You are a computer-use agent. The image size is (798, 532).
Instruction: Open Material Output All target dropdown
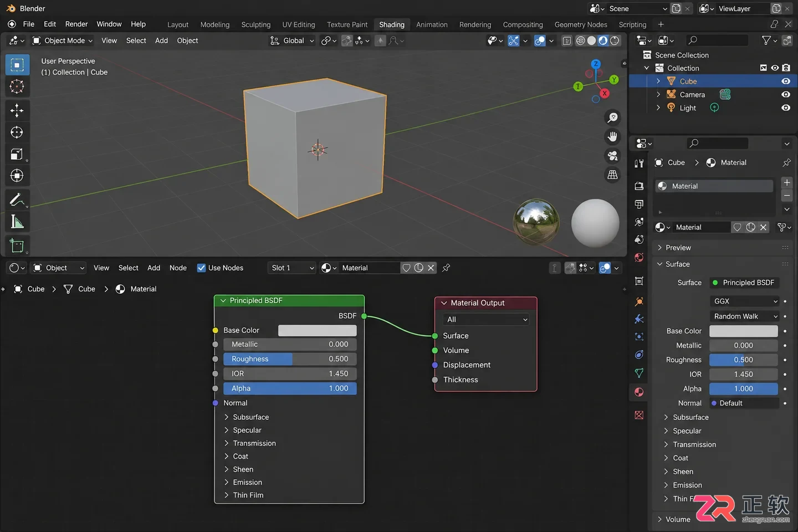click(x=486, y=319)
